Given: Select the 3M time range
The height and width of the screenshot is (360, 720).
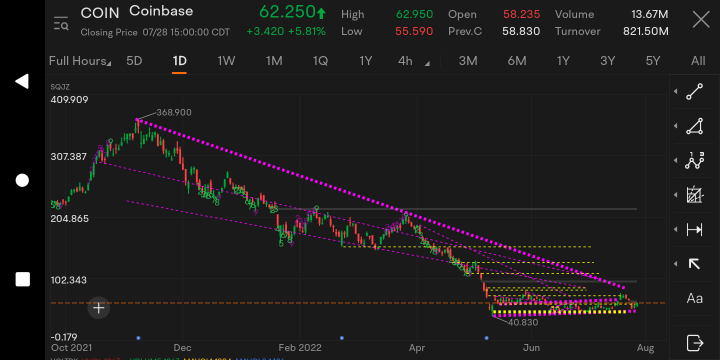Looking at the screenshot, I should click(x=468, y=61).
